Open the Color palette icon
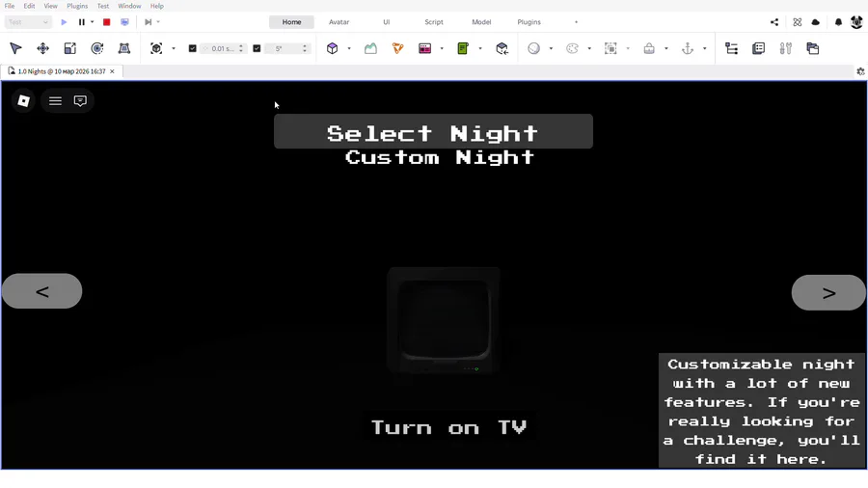Screen dimensions: 868x488 (572, 48)
